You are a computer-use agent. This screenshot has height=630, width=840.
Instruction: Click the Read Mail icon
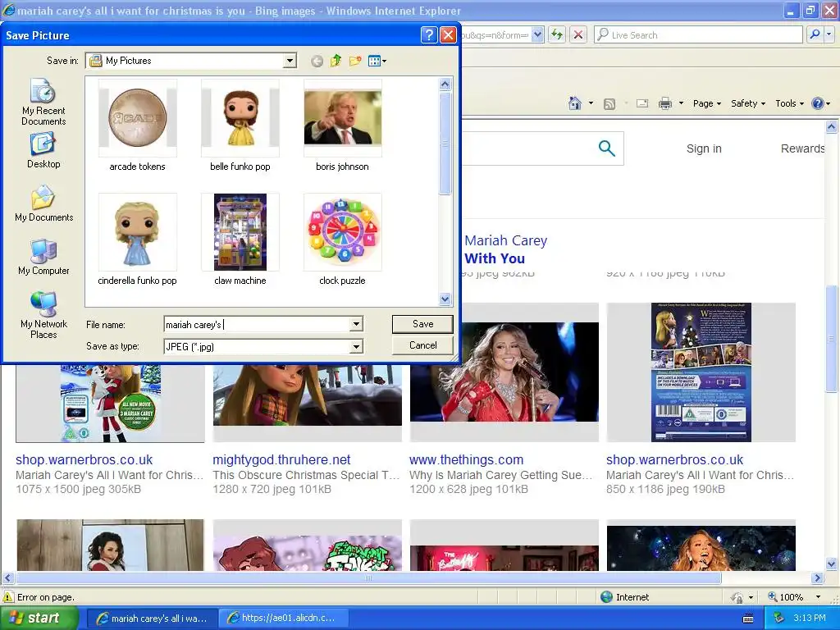(641, 103)
